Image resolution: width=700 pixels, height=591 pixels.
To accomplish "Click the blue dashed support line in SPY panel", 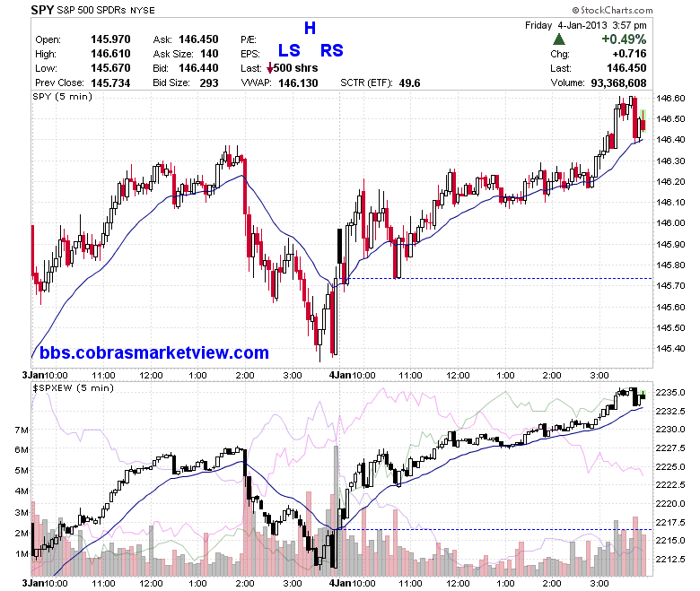I will point(497,278).
